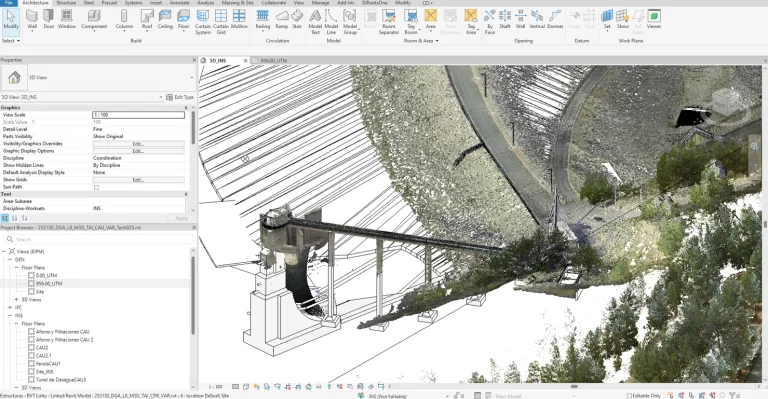Click the Tag Room tool
Screen dimensions: 768x399
tap(411, 22)
